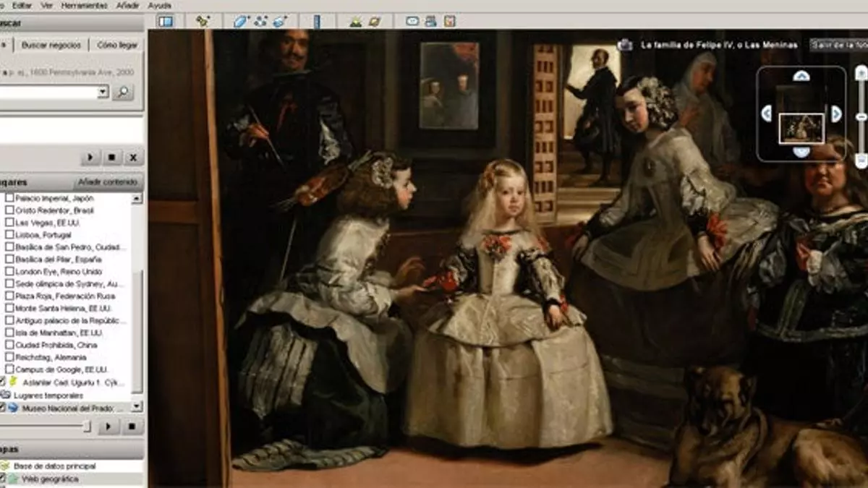The width and height of the screenshot is (868, 488).
Task: Click the Salir de la foto button
Action: pos(838,45)
